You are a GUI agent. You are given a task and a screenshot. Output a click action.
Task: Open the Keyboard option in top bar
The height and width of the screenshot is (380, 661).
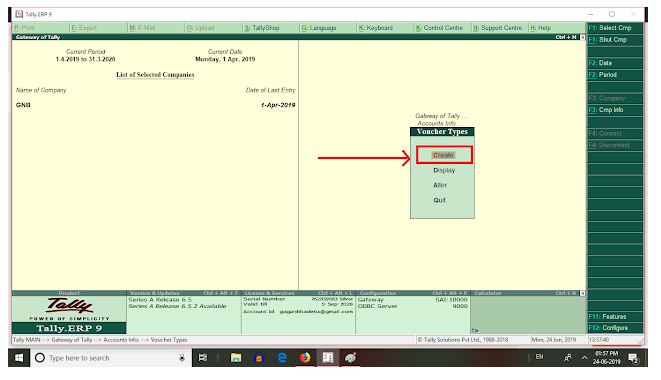(x=385, y=28)
